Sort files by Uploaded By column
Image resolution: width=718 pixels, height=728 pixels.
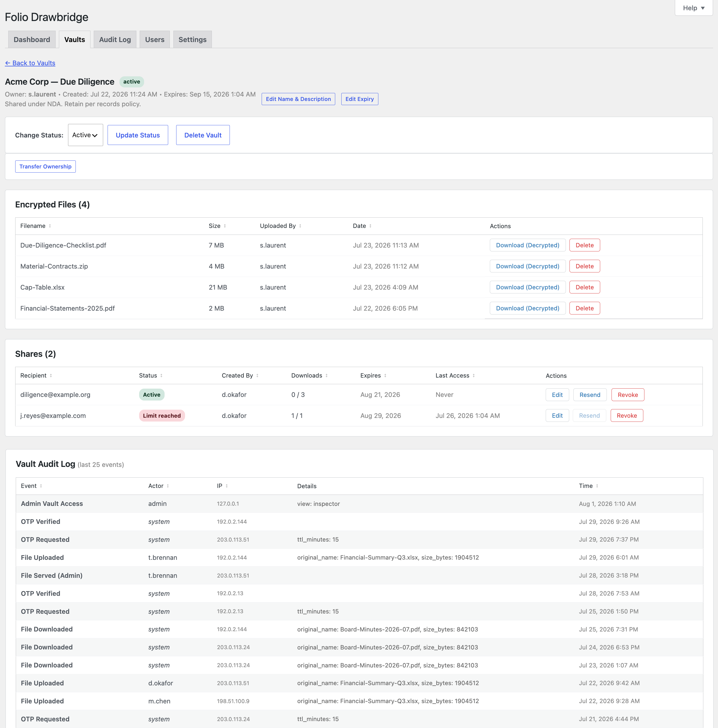point(281,226)
